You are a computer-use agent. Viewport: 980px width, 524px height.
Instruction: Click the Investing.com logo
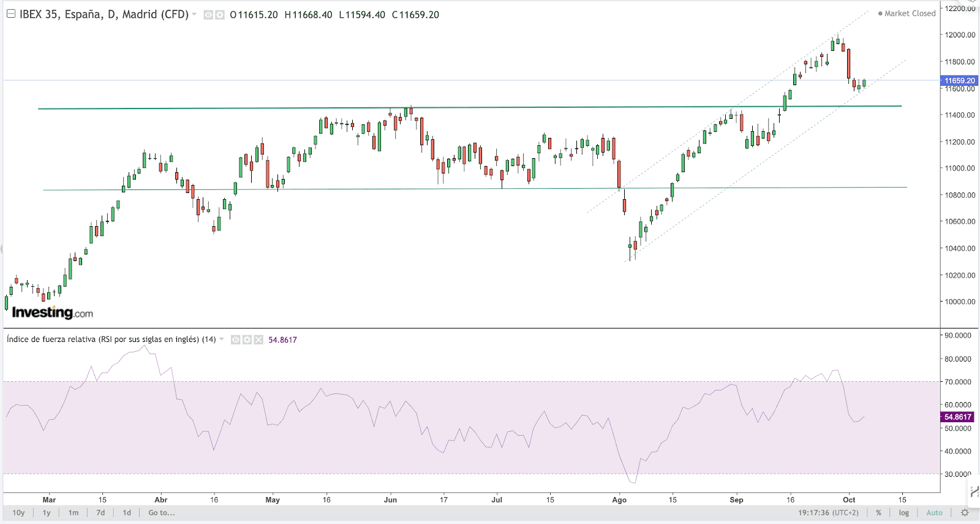(52, 313)
